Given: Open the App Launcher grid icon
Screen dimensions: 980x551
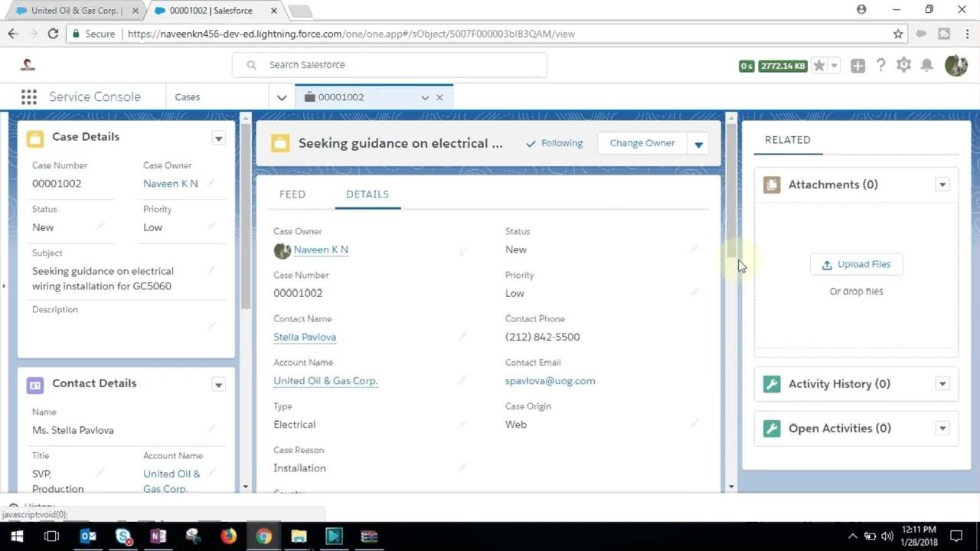Looking at the screenshot, I should [29, 97].
